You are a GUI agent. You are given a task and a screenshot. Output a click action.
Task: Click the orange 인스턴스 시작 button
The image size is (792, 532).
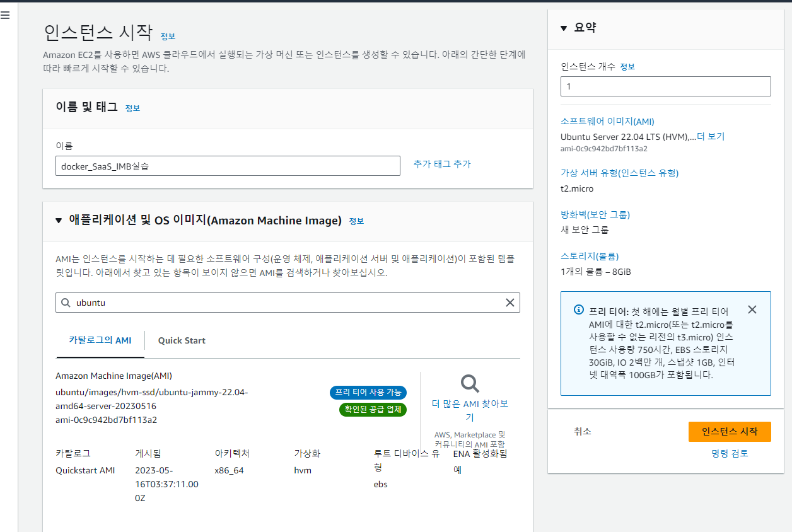coord(729,432)
